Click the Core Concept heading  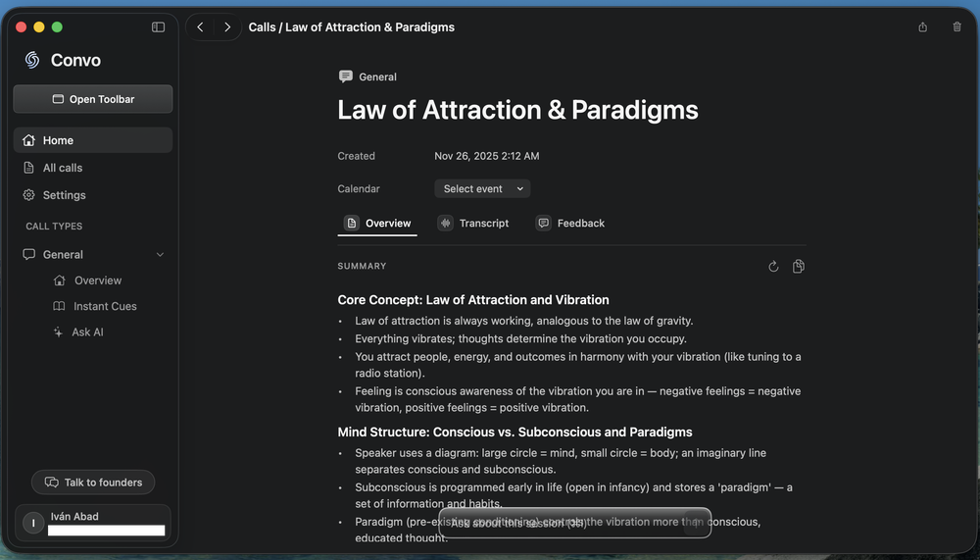click(x=473, y=300)
